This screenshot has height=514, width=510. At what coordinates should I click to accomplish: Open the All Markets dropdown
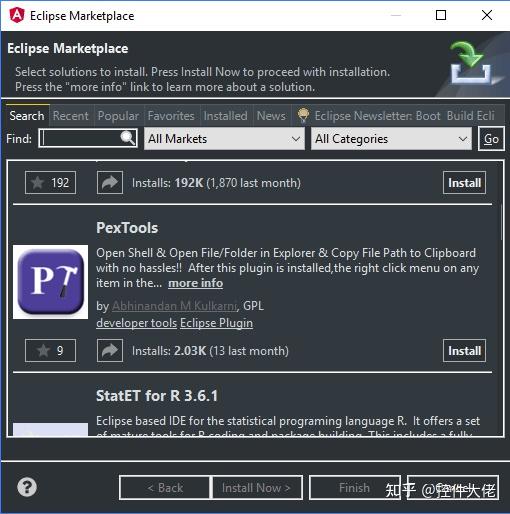(x=224, y=139)
